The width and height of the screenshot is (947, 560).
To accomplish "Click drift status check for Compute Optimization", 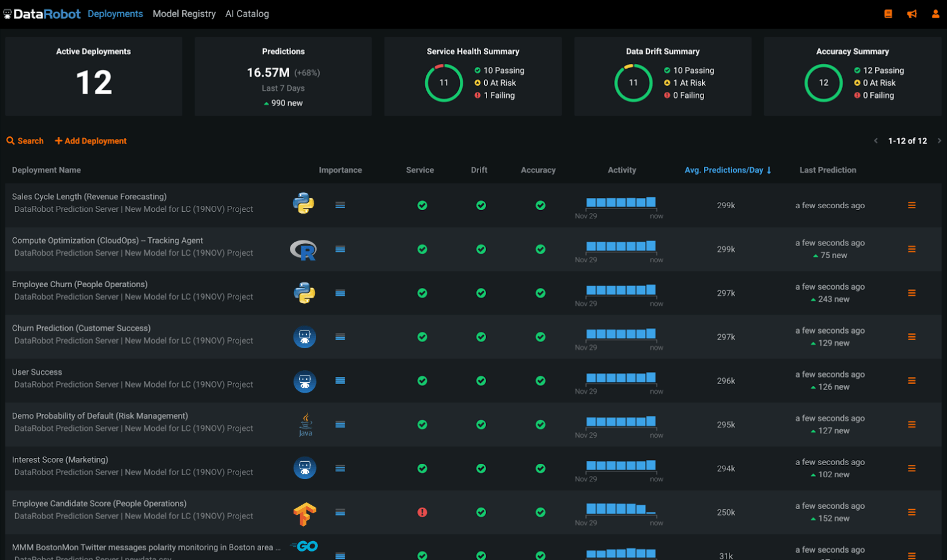I will point(481,249).
